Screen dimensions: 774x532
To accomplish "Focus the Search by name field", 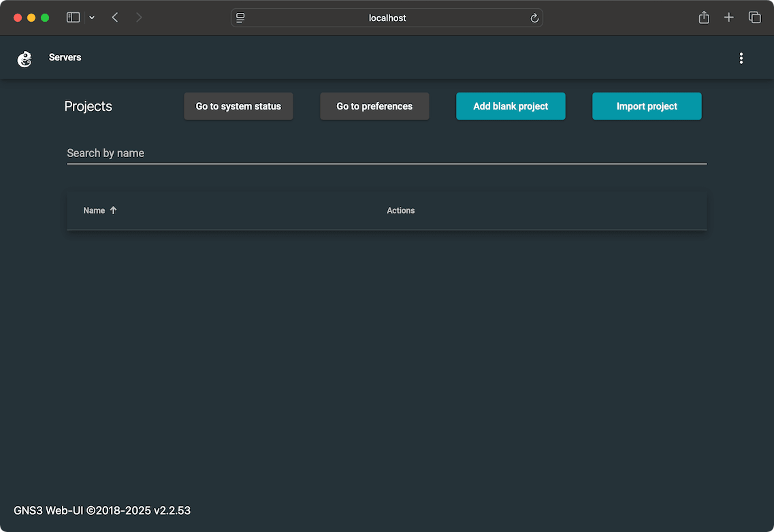I will (387, 154).
